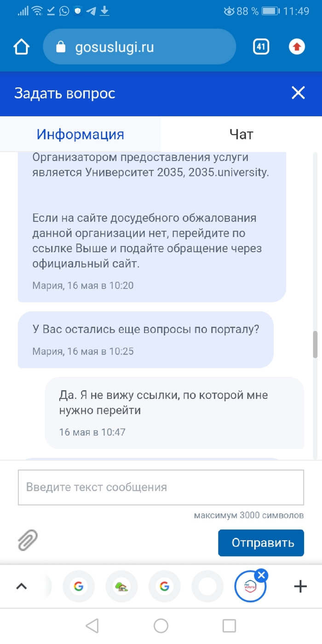
Task: Close the Gosuslugi tab in tab strip
Action: click(x=261, y=575)
